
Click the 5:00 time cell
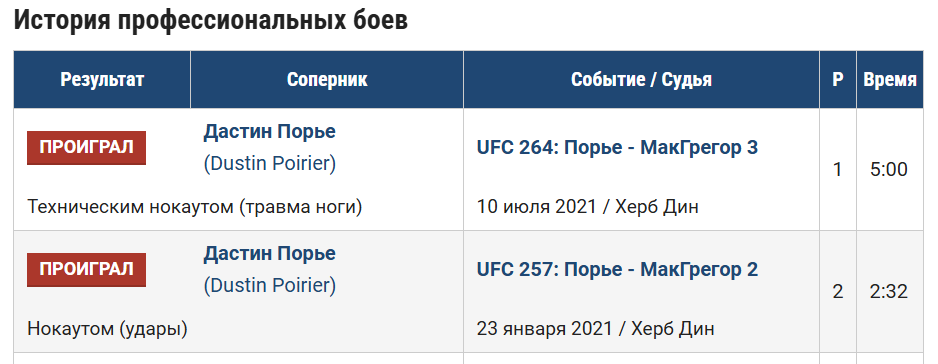pyautogui.click(x=889, y=170)
